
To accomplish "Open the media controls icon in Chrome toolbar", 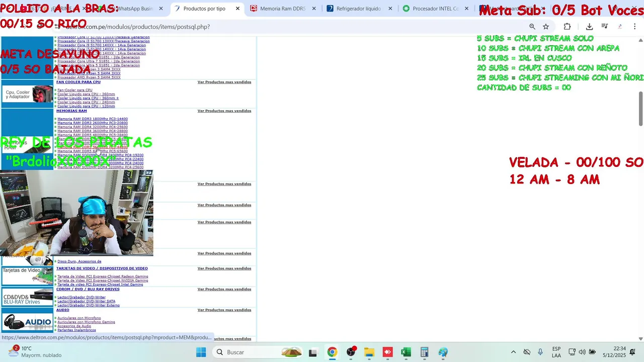I will (x=605, y=27).
